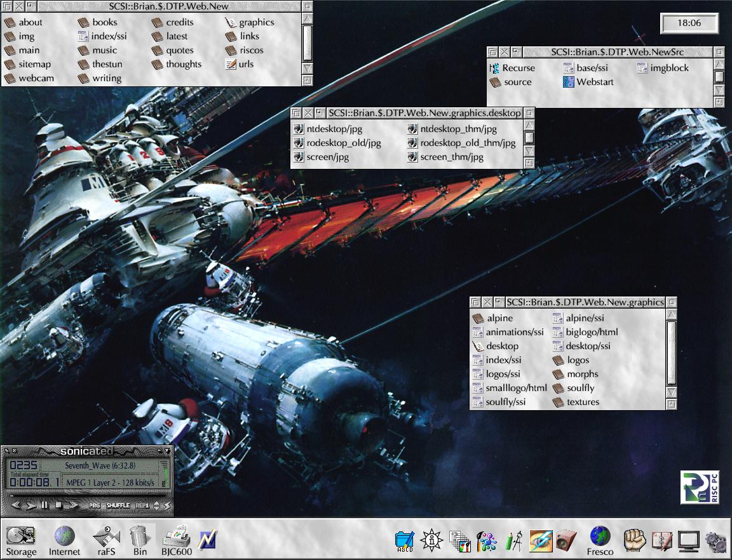Image resolution: width=732 pixels, height=560 pixels.
Task: Click the lightning bolt button in sonicated player
Action: click(168, 505)
